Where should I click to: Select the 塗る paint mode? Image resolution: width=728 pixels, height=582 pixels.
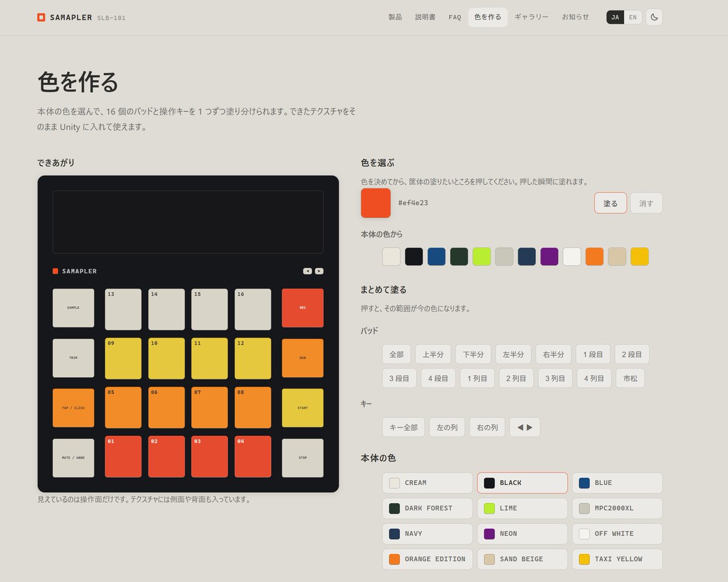(610, 203)
